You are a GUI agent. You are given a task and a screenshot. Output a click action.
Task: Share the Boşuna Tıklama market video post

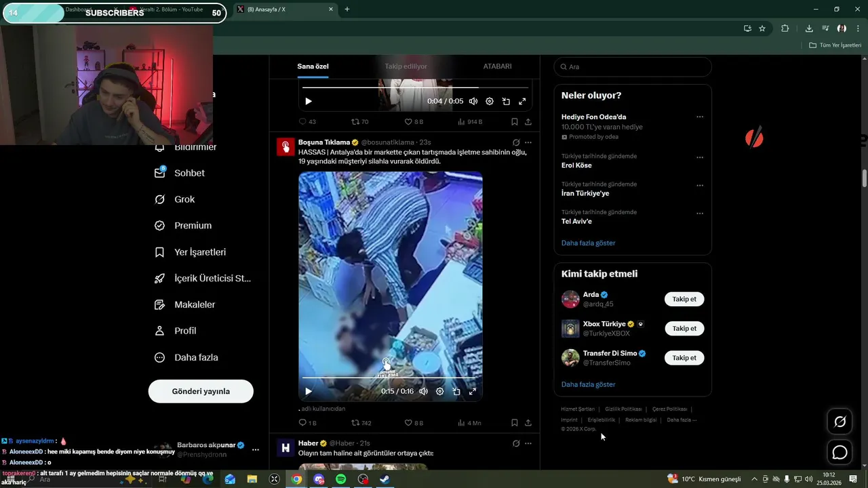(528, 423)
